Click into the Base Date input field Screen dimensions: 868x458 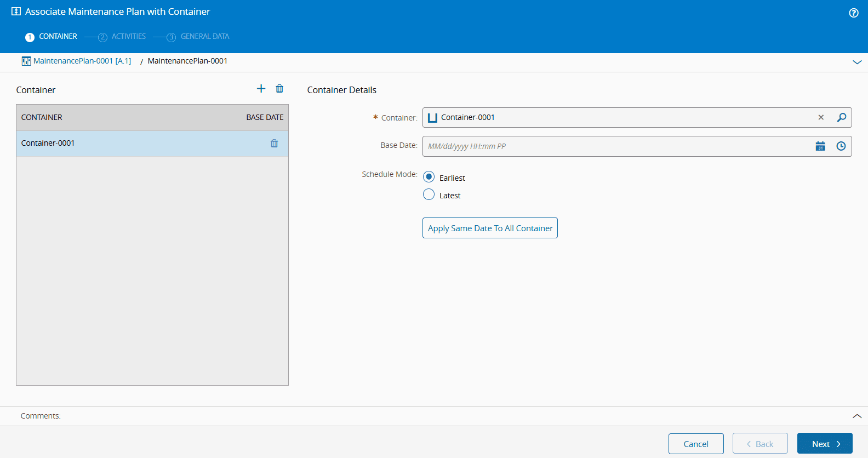pyautogui.click(x=614, y=146)
